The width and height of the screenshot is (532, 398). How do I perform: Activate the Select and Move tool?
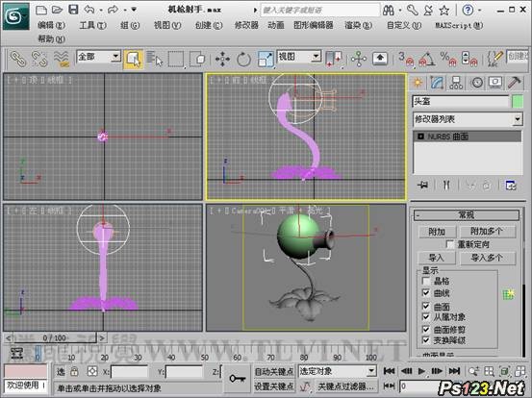(222, 60)
